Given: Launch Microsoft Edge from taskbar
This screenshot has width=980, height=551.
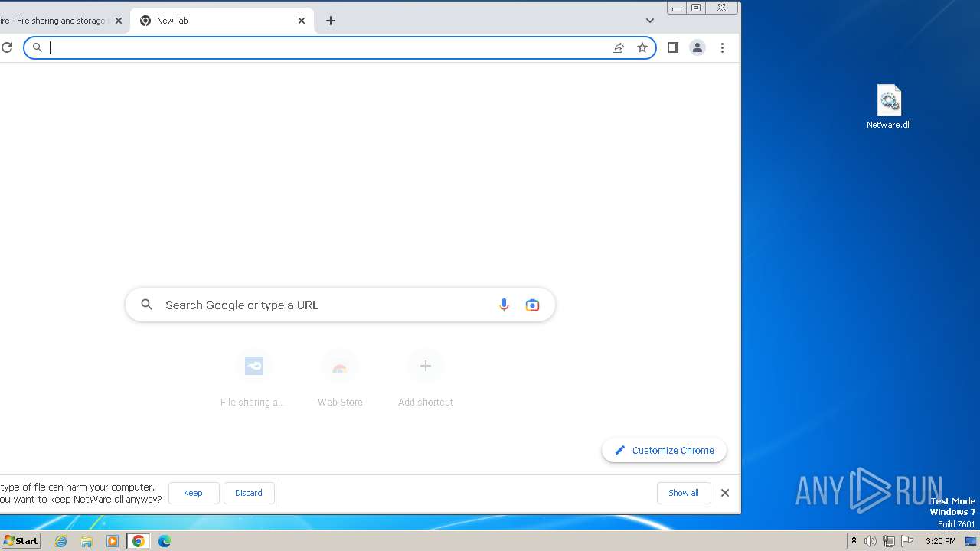Looking at the screenshot, I should [x=165, y=541].
